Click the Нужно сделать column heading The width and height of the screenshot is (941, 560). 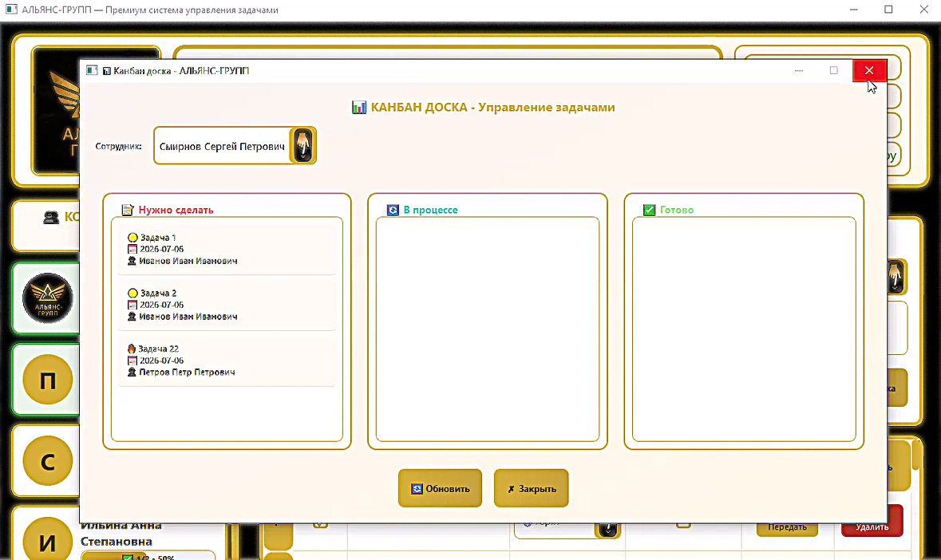(176, 210)
